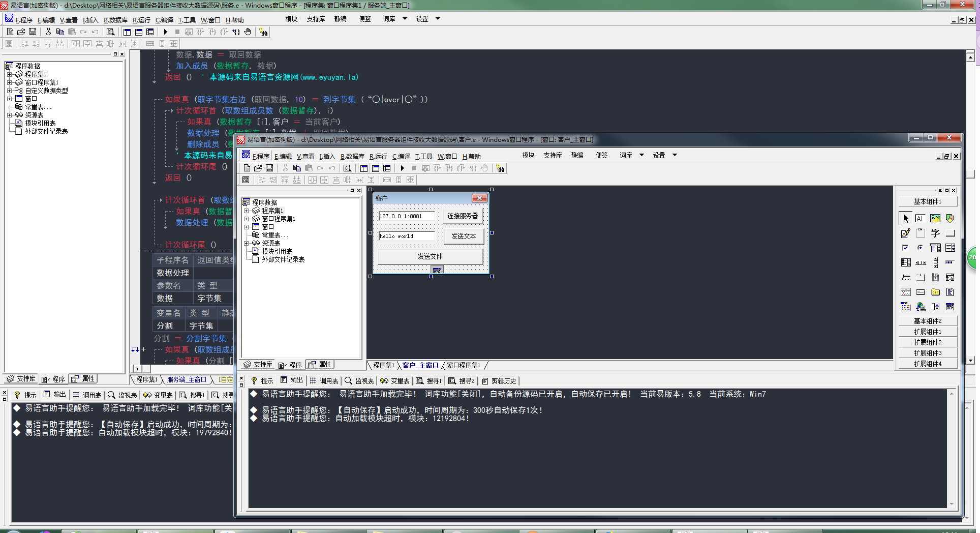This screenshot has width=980, height=533.
Task: Expand 窗口程序集1 in the 客户.e program tree
Action: pos(247,219)
